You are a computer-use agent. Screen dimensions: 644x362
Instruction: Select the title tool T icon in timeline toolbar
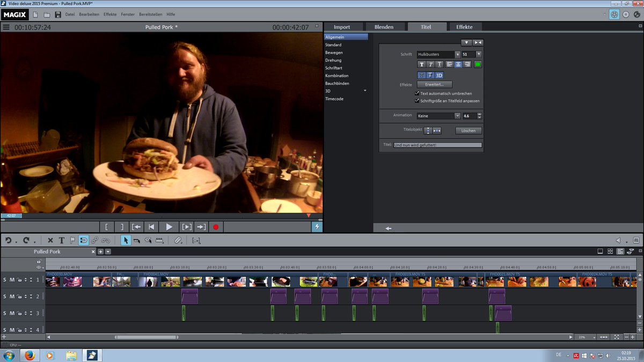[61, 241]
